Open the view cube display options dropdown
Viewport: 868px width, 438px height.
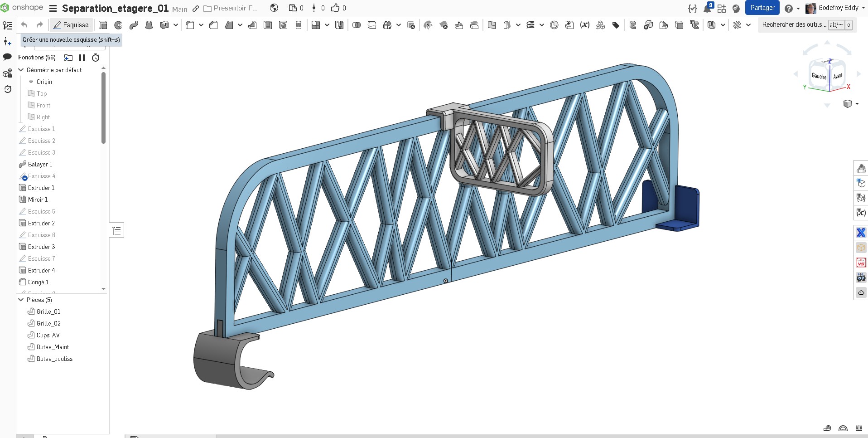tap(857, 104)
